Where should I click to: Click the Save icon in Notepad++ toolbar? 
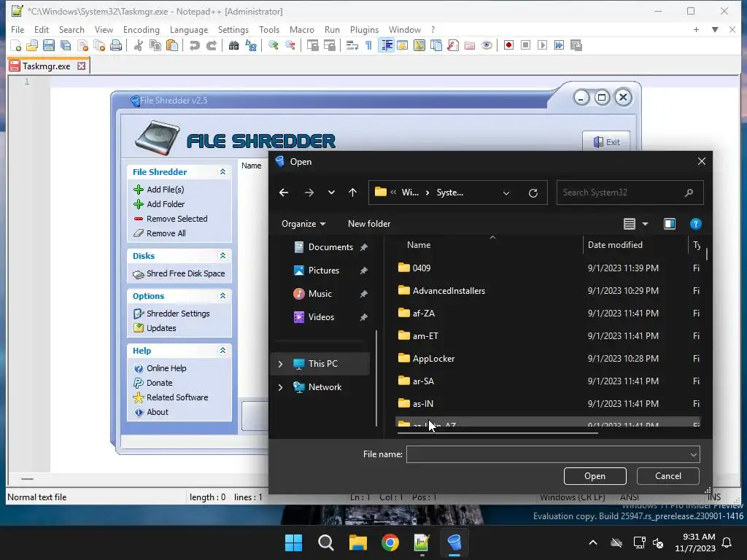pos(49,45)
